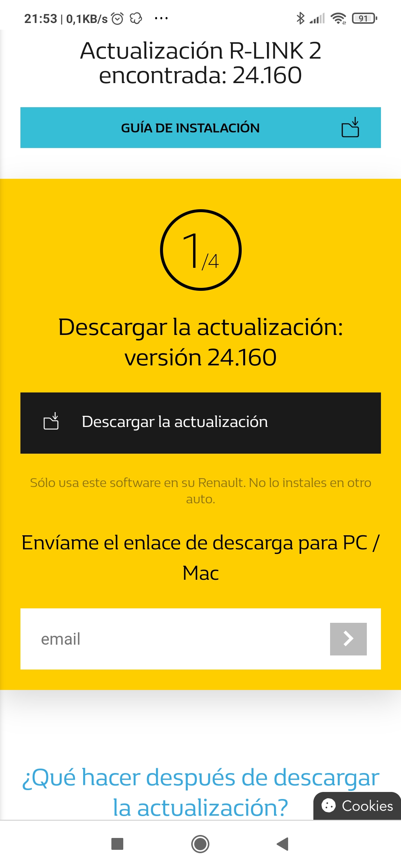
Task: Tap the Bluetooth icon in status bar
Action: 300,18
